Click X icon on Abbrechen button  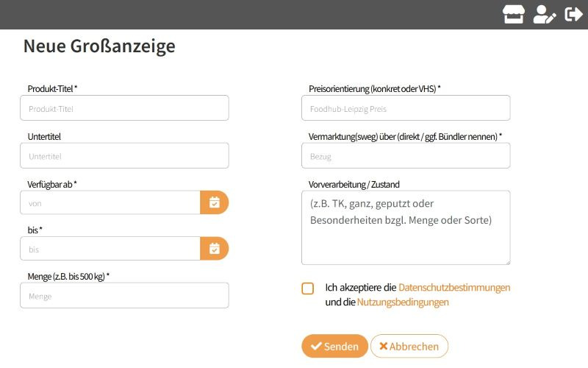coord(383,346)
